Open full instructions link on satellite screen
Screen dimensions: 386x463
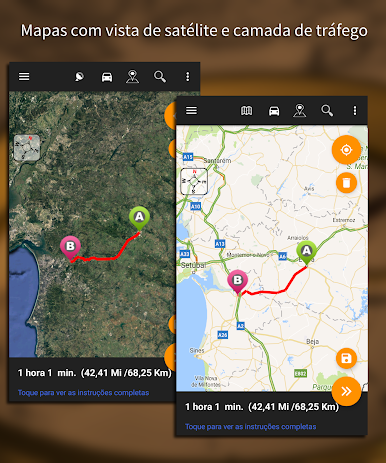point(84,393)
